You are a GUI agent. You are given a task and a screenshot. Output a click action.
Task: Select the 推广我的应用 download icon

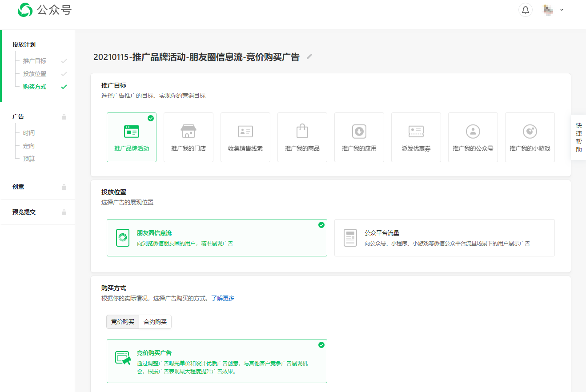pyautogui.click(x=359, y=131)
